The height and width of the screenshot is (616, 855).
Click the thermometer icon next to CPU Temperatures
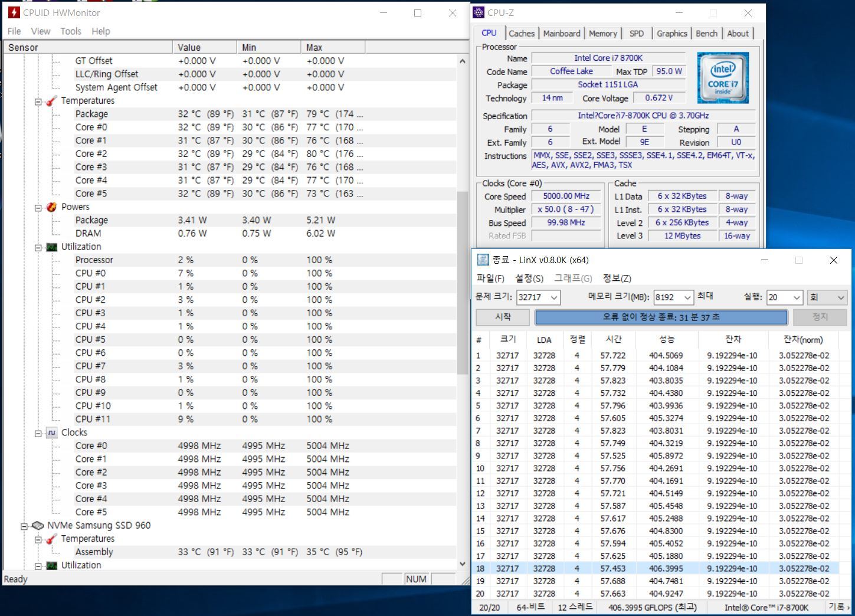(52, 101)
